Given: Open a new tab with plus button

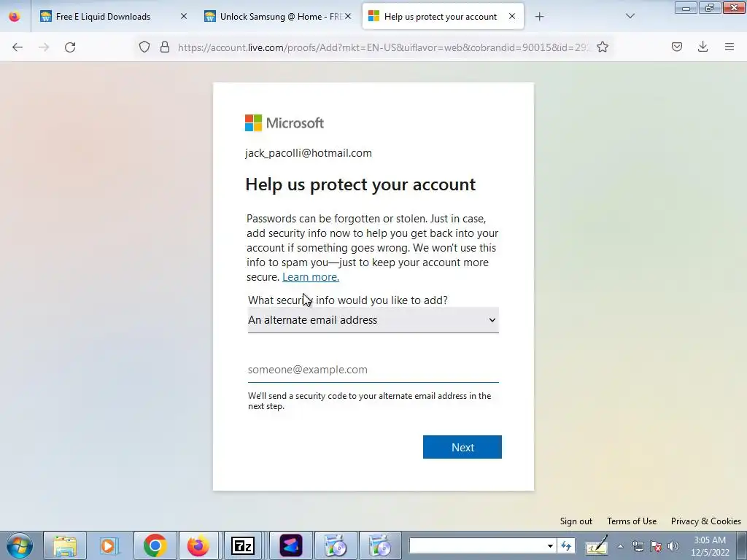Looking at the screenshot, I should click(x=539, y=17).
